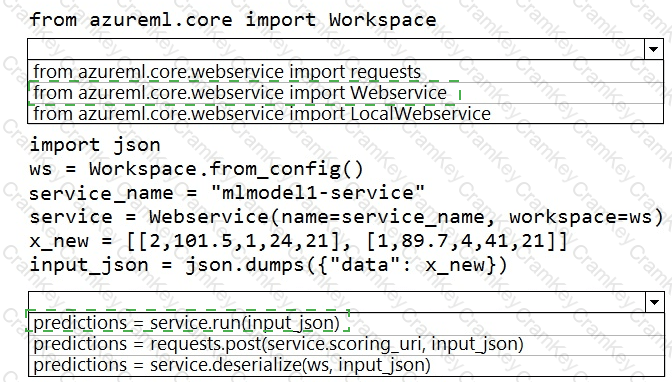Select 'import LocalWebservice' option
672x382 pixels.
coord(345,114)
